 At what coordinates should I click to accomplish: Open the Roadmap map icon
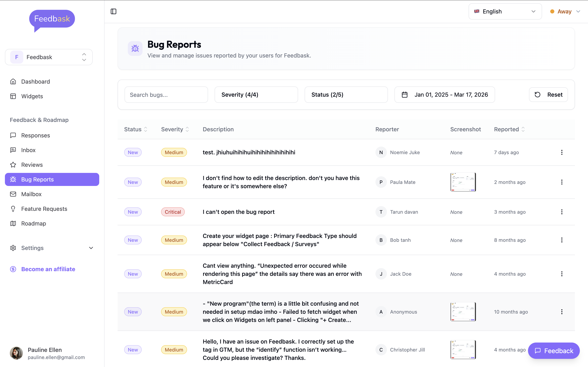pos(13,223)
